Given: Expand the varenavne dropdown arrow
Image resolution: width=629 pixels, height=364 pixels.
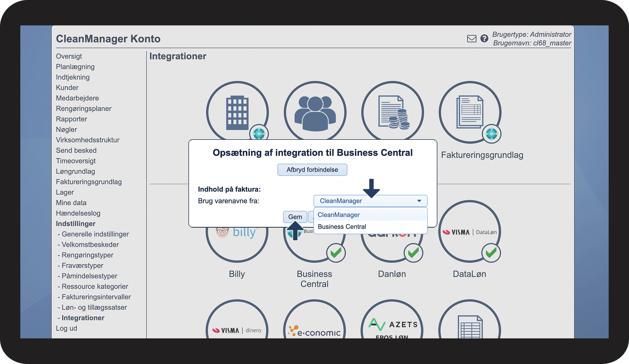Looking at the screenshot, I should tap(419, 201).
